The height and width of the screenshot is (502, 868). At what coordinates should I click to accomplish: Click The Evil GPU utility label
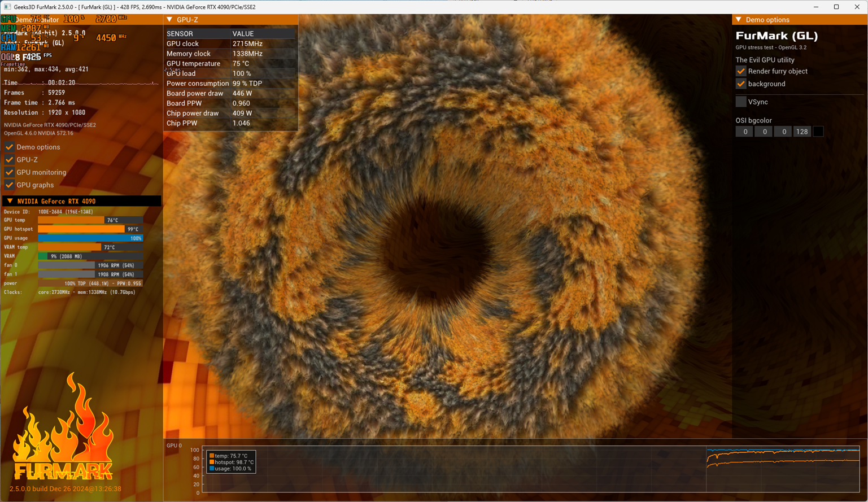click(765, 60)
